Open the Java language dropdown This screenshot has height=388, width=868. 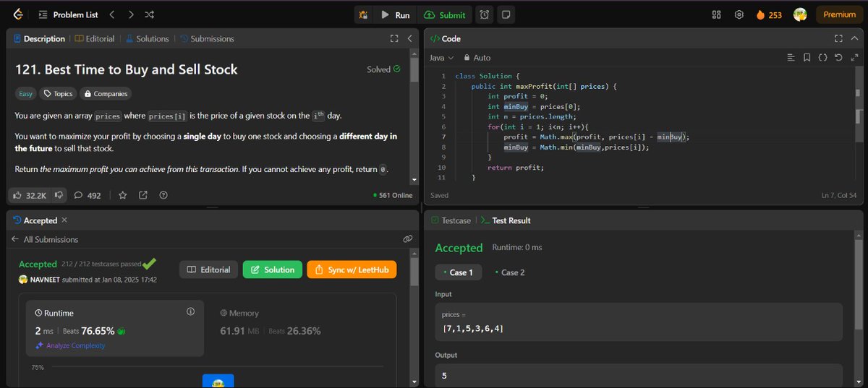point(442,57)
